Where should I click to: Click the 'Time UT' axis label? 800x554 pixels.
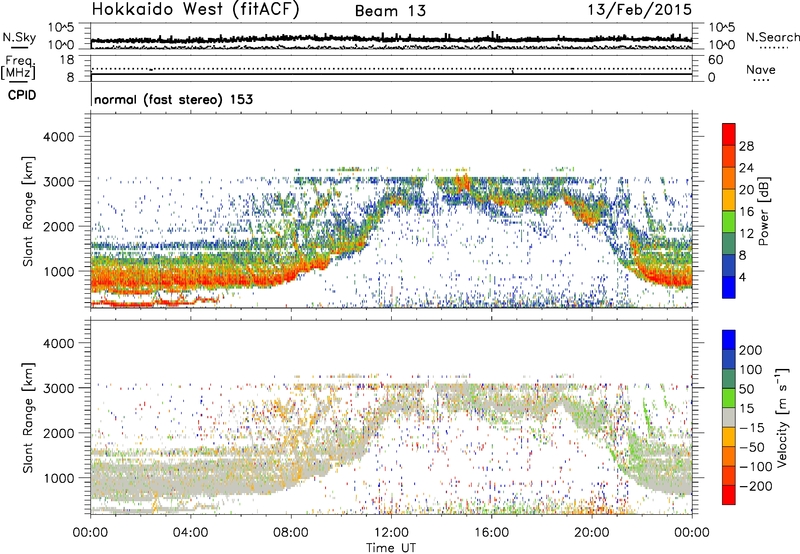[x=391, y=548]
